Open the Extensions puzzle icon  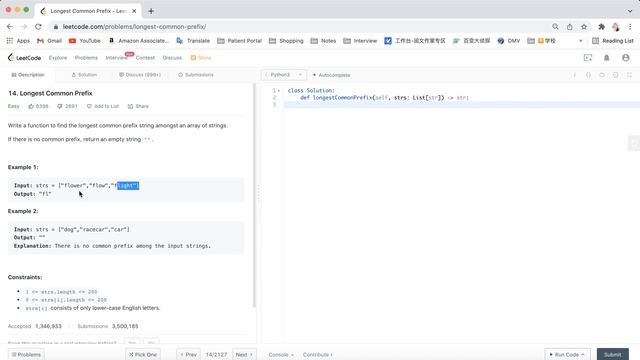601,27
